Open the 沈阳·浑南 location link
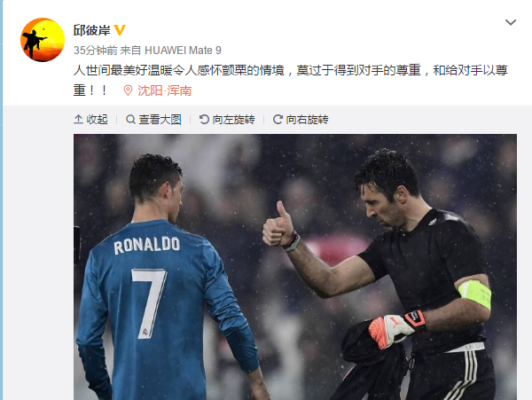 165,90
